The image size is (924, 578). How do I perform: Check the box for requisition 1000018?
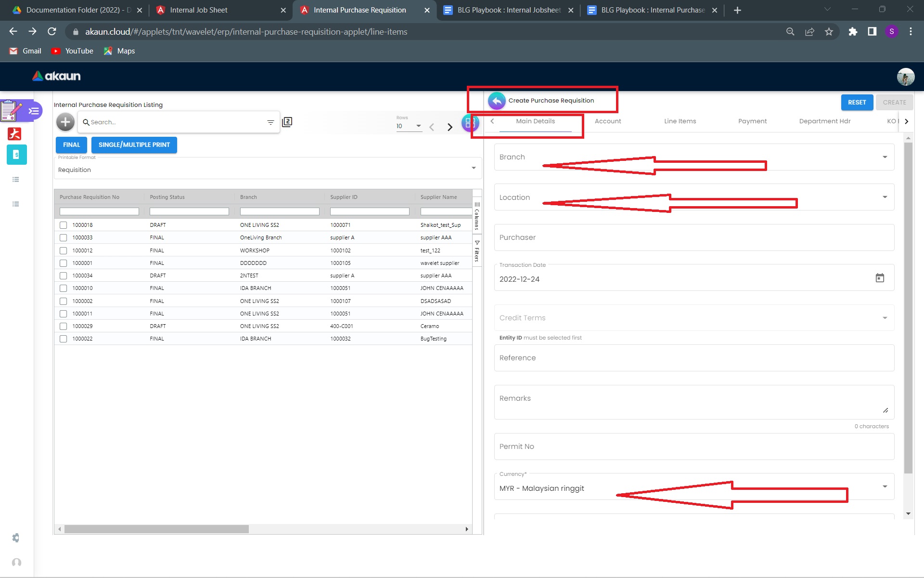click(63, 225)
